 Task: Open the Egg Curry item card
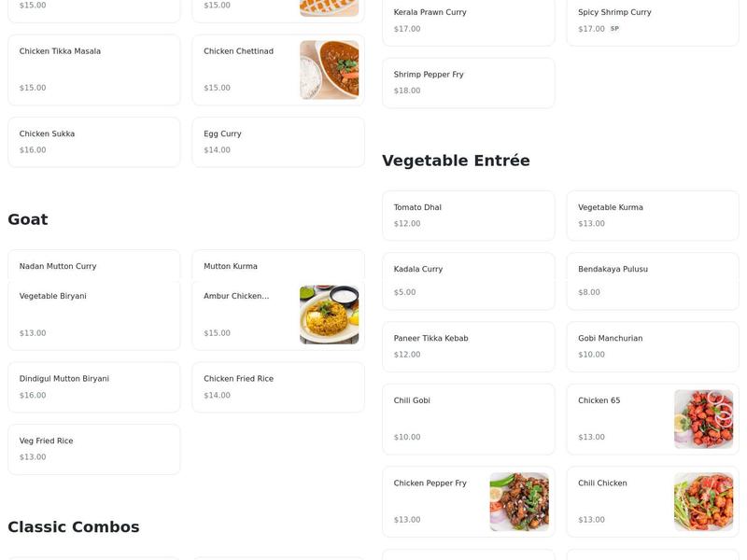click(278, 141)
